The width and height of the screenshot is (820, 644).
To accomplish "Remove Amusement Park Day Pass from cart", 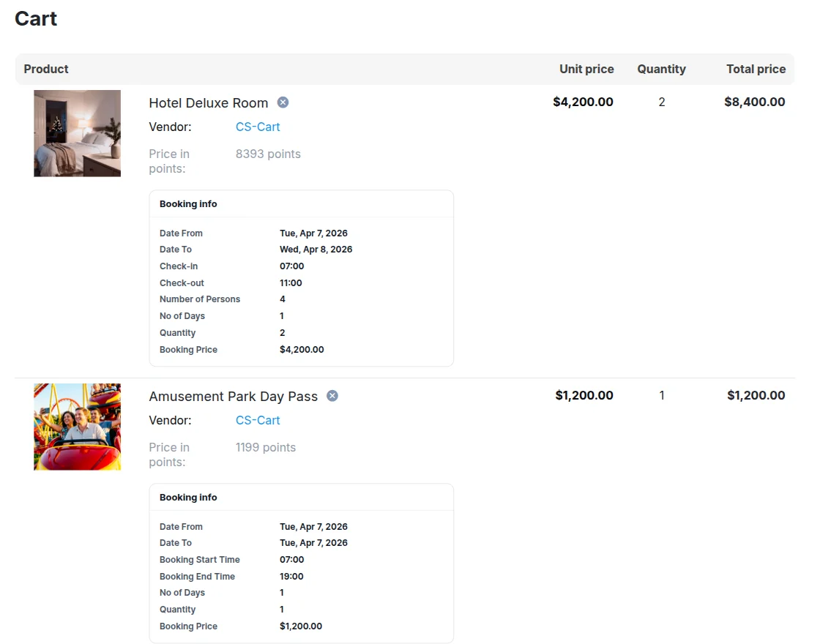I will tap(332, 395).
